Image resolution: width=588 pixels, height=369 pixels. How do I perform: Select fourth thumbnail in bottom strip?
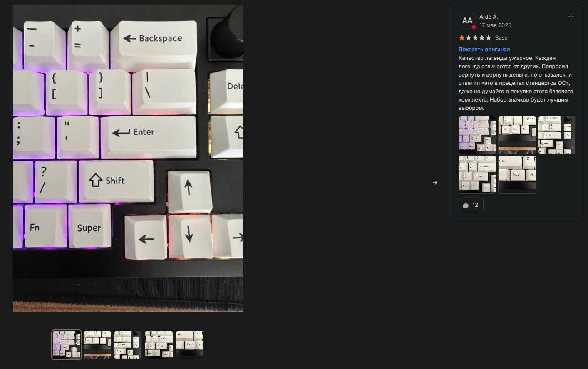pos(159,344)
